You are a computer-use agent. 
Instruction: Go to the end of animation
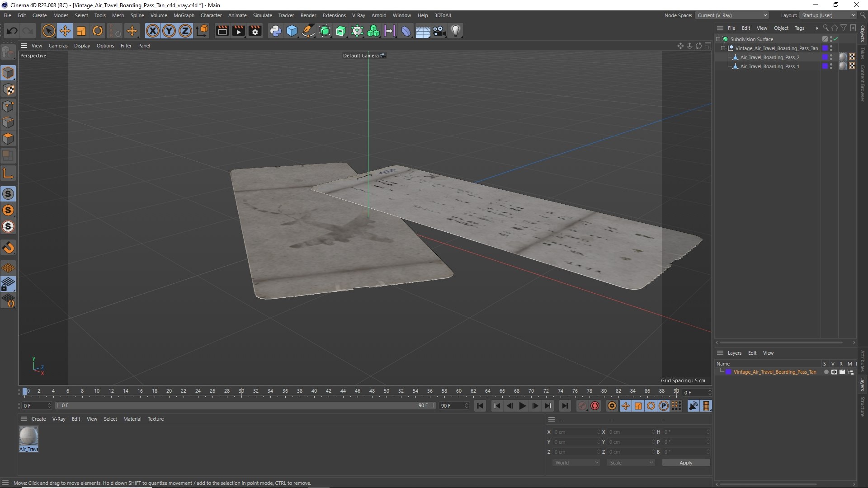click(565, 406)
